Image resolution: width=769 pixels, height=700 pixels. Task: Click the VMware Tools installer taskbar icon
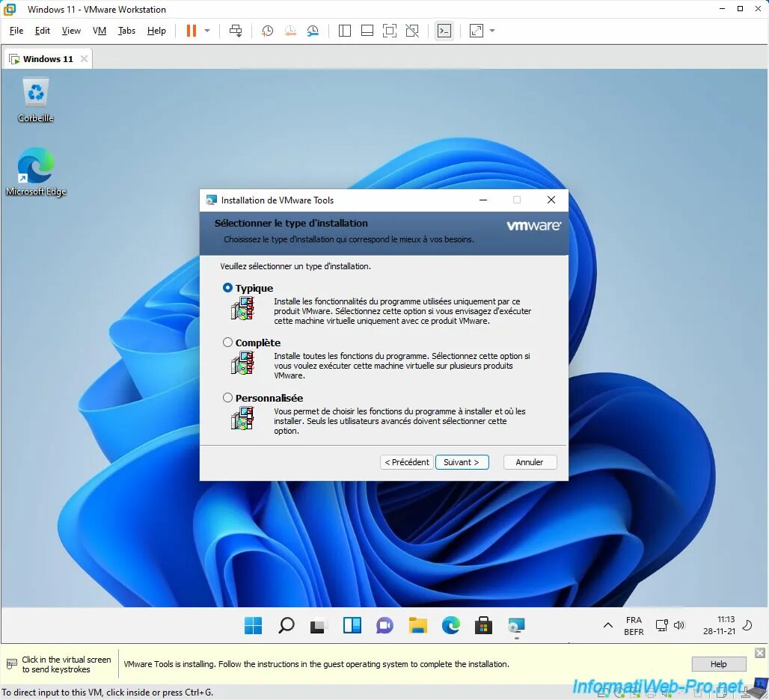516,625
